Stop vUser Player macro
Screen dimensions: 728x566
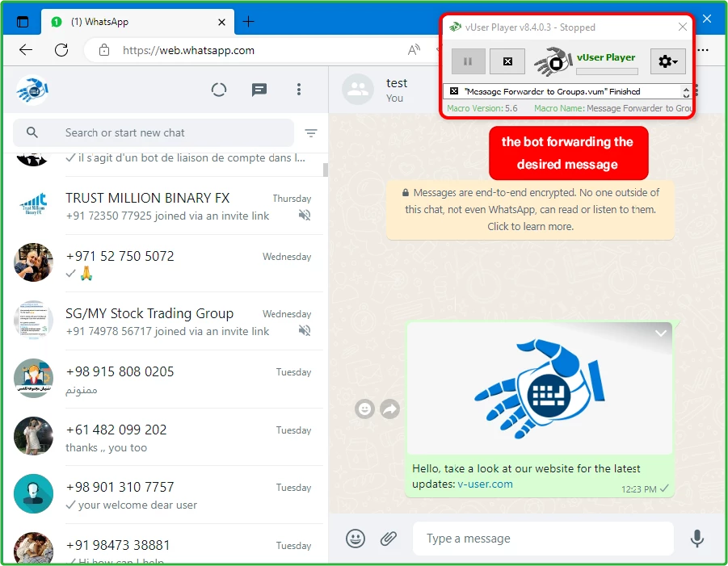(x=507, y=61)
